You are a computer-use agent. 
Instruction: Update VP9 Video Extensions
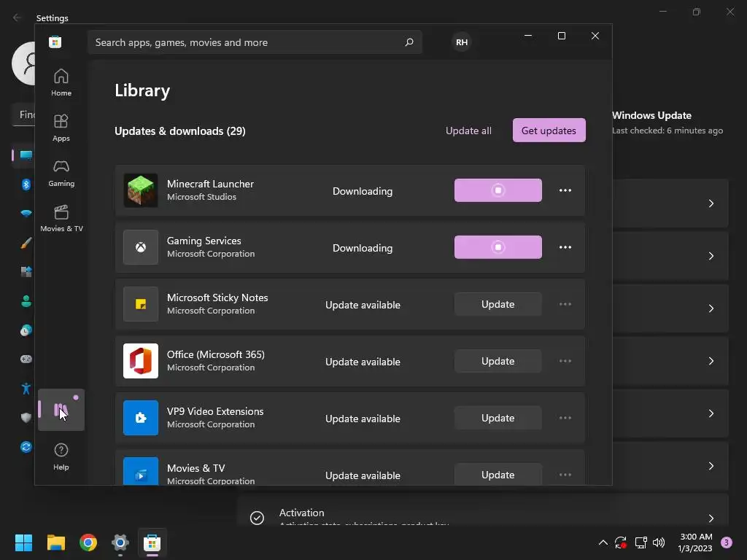point(498,418)
